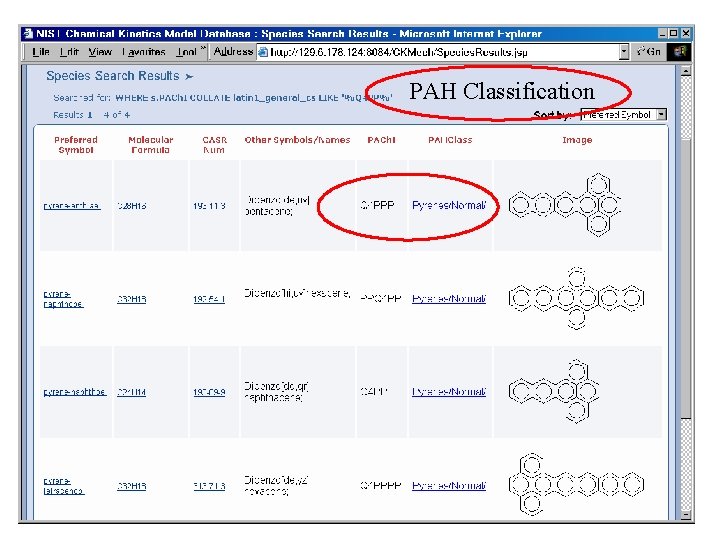Click Pyrenes/Normal class in Dibenzo hexacene row
The image size is (720, 540).
click(449, 298)
